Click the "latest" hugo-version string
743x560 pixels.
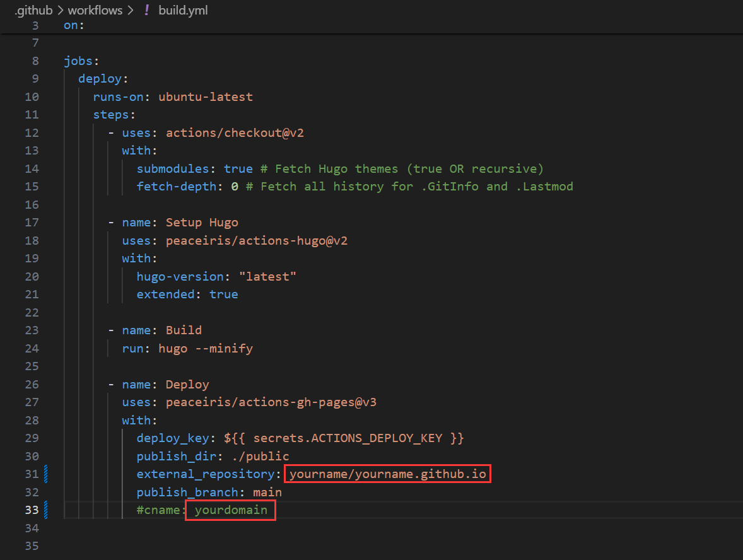coord(267,276)
